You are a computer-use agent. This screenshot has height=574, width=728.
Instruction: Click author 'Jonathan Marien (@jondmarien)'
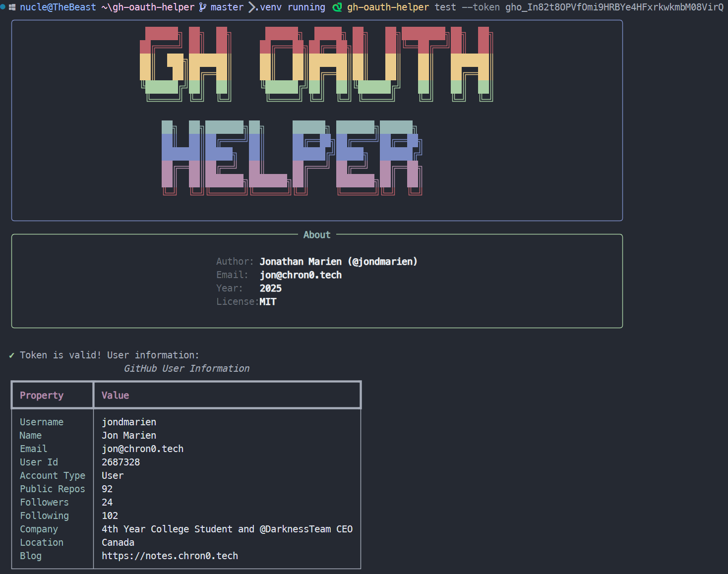point(339,262)
